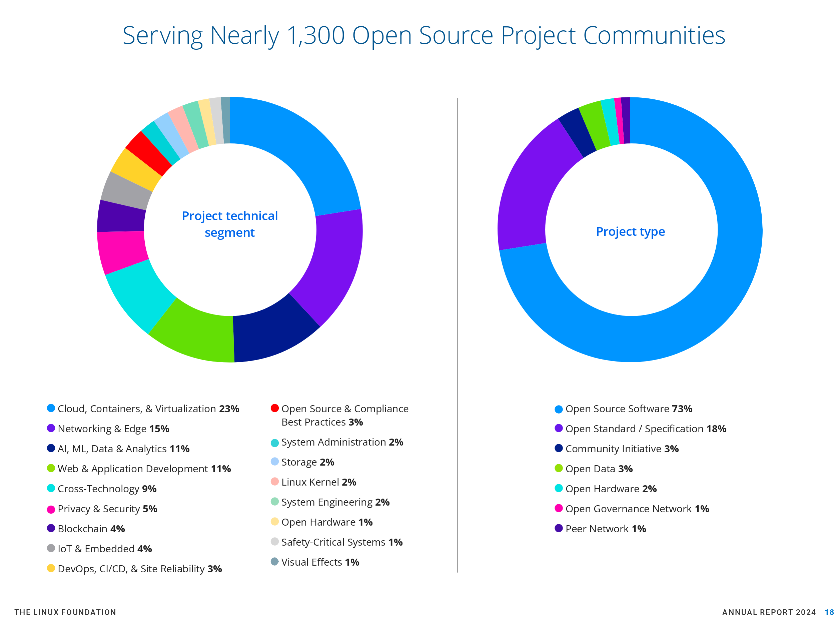Click the red slice of the technical segment donut

(x=149, y=153)
